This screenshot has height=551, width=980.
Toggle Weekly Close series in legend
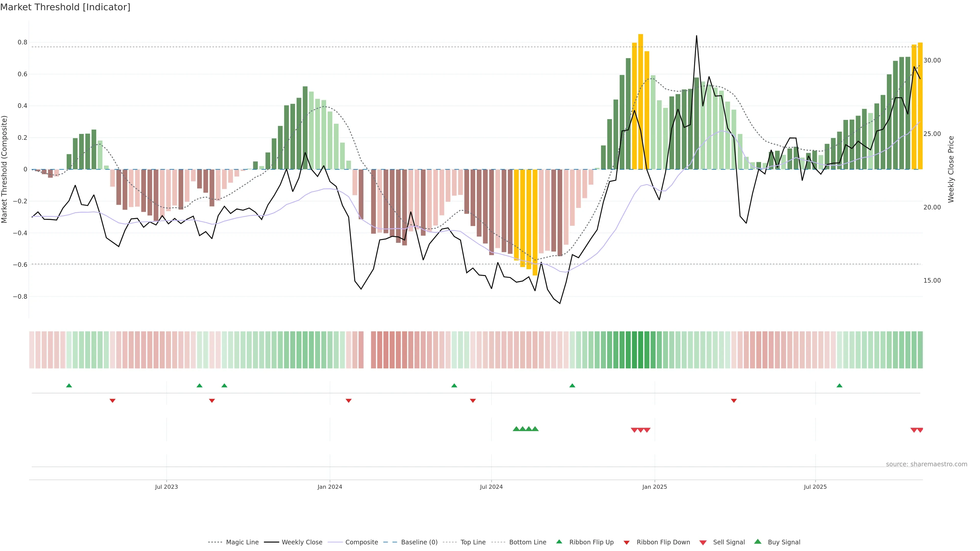(x=302, y=542)
